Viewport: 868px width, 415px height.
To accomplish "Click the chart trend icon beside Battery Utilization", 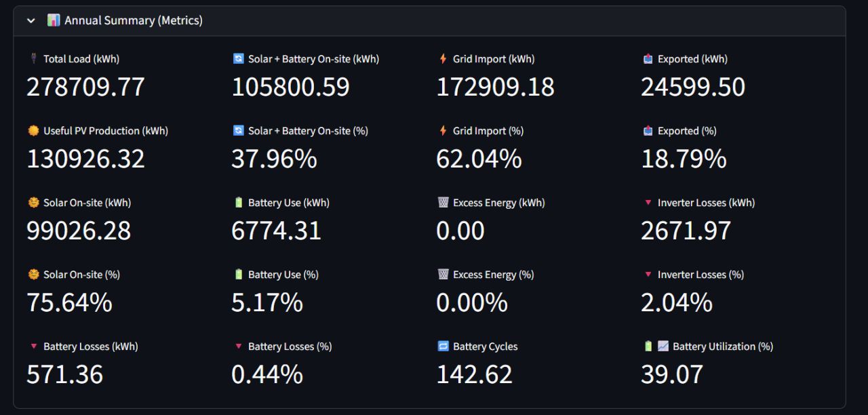I will (663, 347).
